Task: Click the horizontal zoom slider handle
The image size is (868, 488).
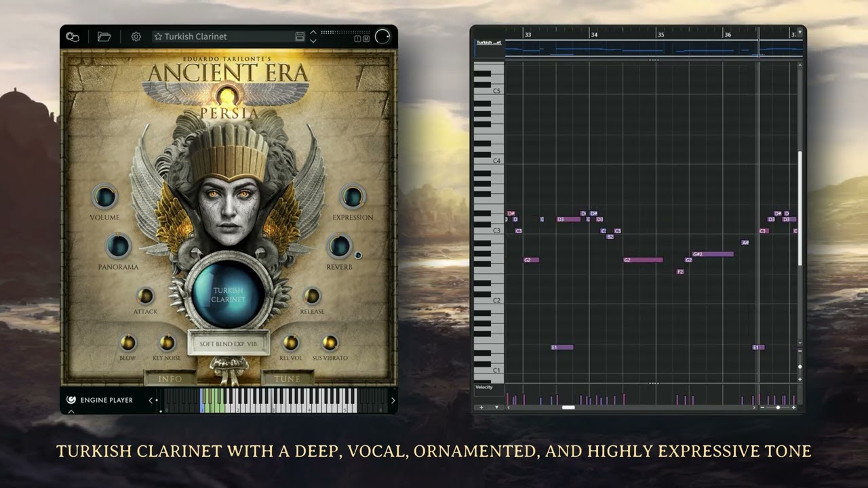Action: point(778,407)
